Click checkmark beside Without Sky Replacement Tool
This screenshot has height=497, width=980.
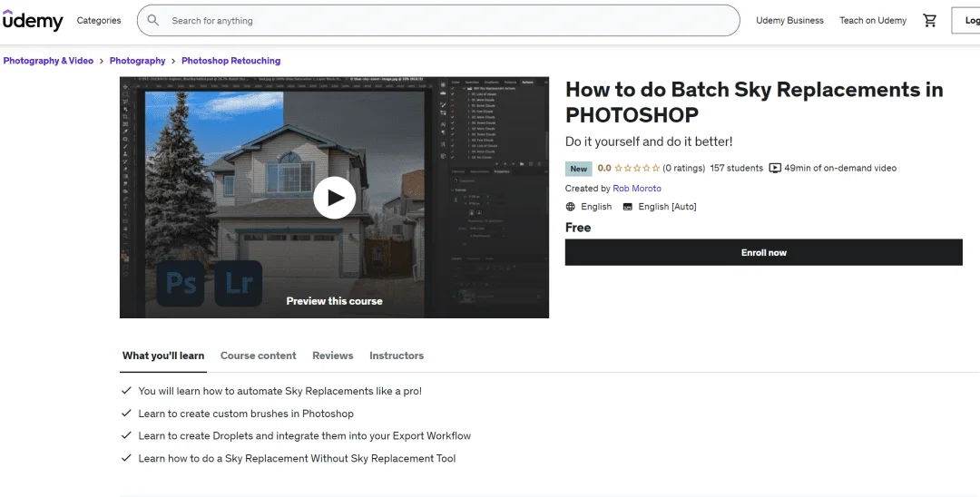coord(126,458)
